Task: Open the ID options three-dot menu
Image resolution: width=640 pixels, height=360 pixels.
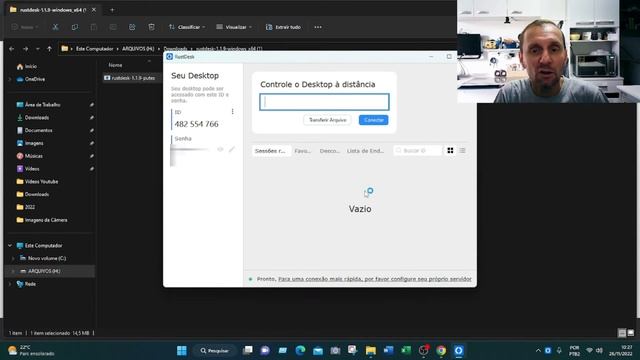Action: [233, 111]
